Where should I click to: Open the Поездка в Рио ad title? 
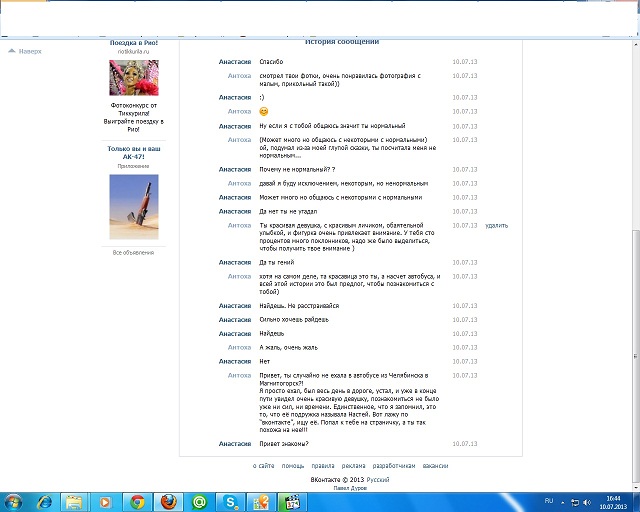133,43
